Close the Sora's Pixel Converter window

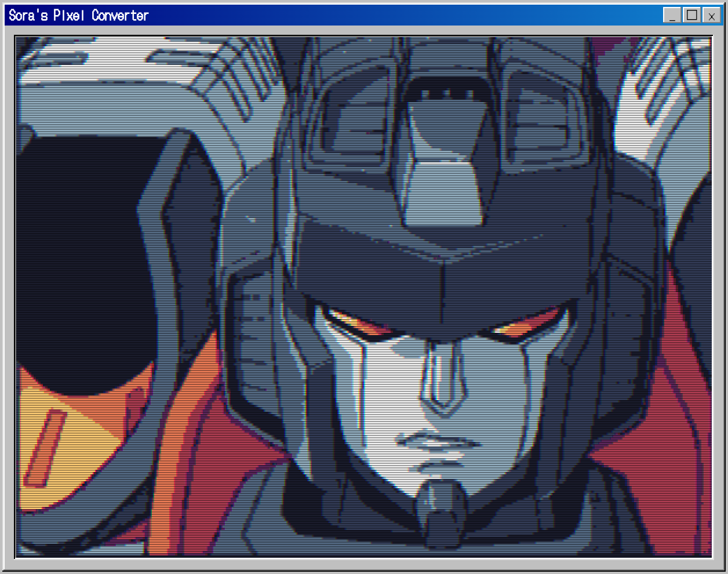(712, 16)
